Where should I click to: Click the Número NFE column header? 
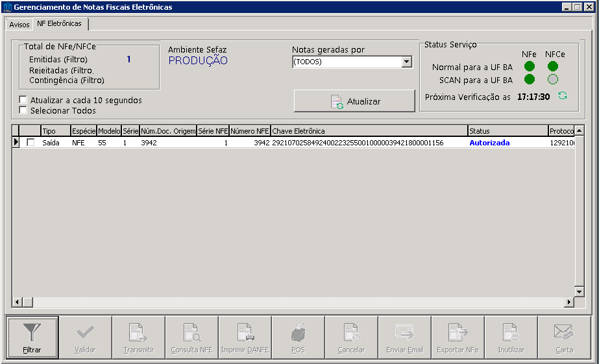tap(250, 131)
